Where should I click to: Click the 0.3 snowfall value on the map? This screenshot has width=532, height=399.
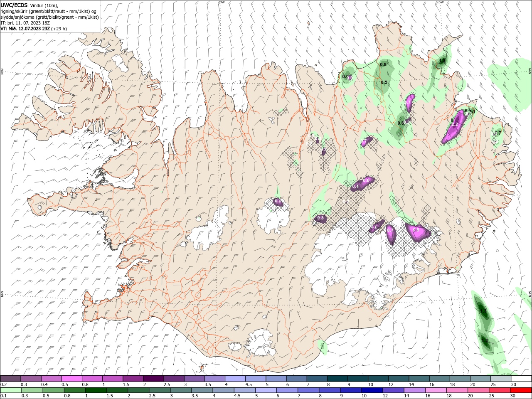point(320,218)
